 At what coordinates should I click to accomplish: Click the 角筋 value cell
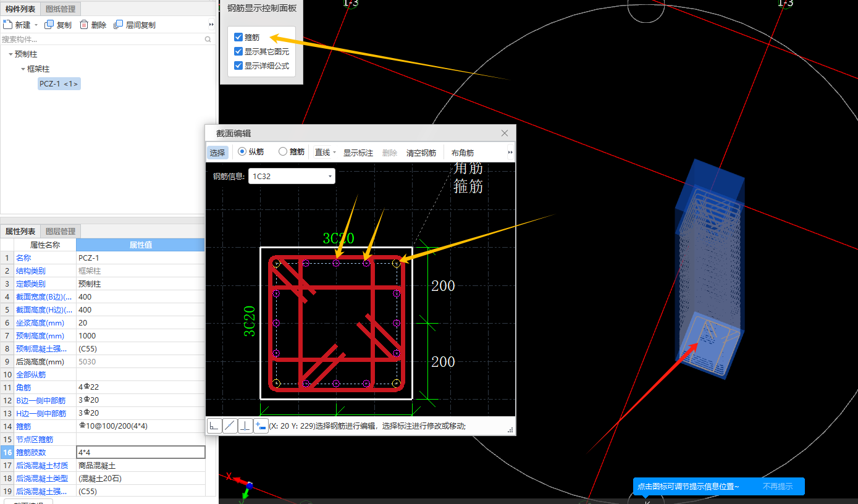(140, 387)
